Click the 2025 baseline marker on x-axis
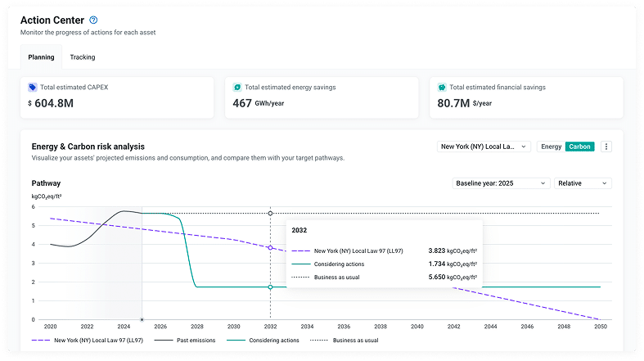The width and height of the screenshot is (644, 361). click(x=142, y=319)
